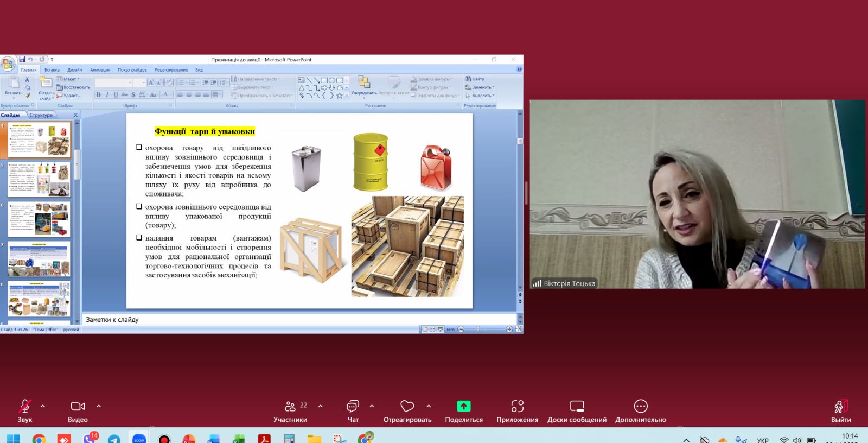Click the green Поделиться share screen button
868x443 pixels.
463,407
